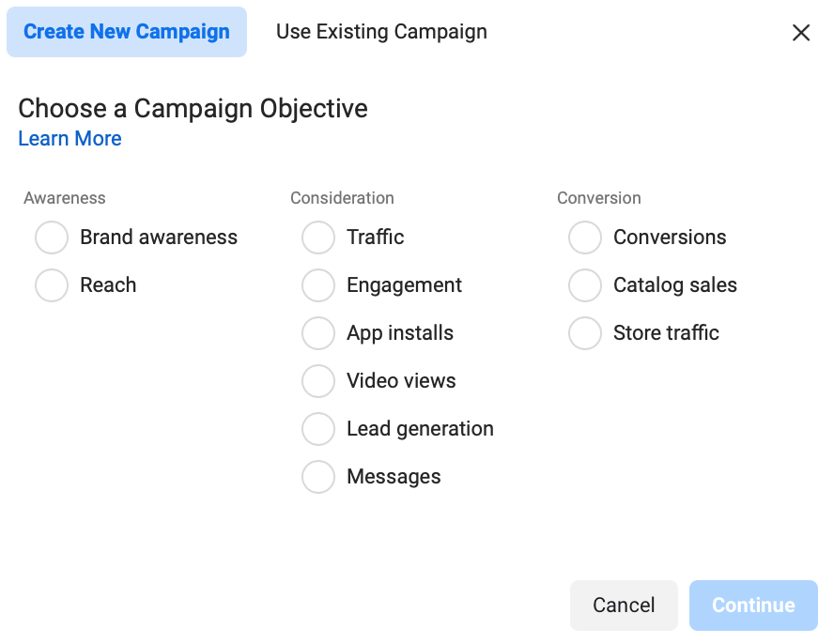Select the Brand awareness radio button
Screen dimensions: 834x644
[x=52, y=238]
